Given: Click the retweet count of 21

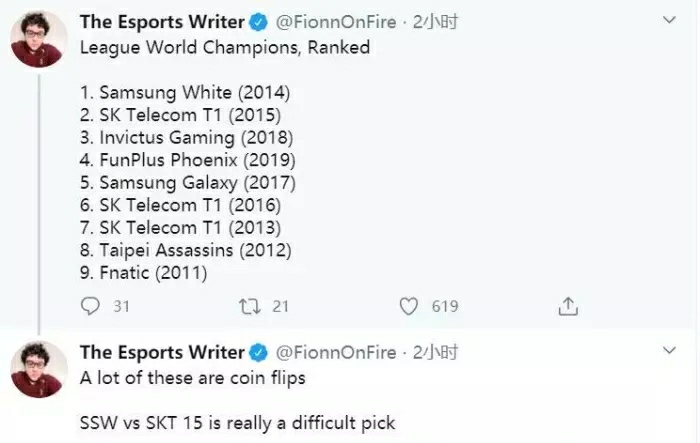Looking at the screenshot, I should pyautogui.click(x=280, y=306).
